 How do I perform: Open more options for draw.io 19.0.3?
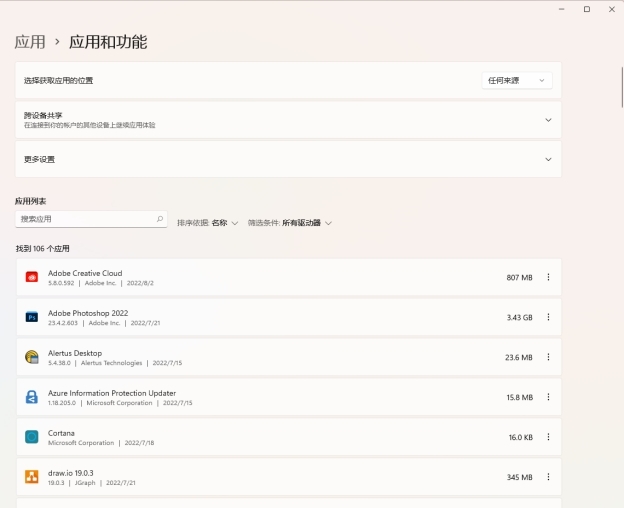[x=548, y=477]
